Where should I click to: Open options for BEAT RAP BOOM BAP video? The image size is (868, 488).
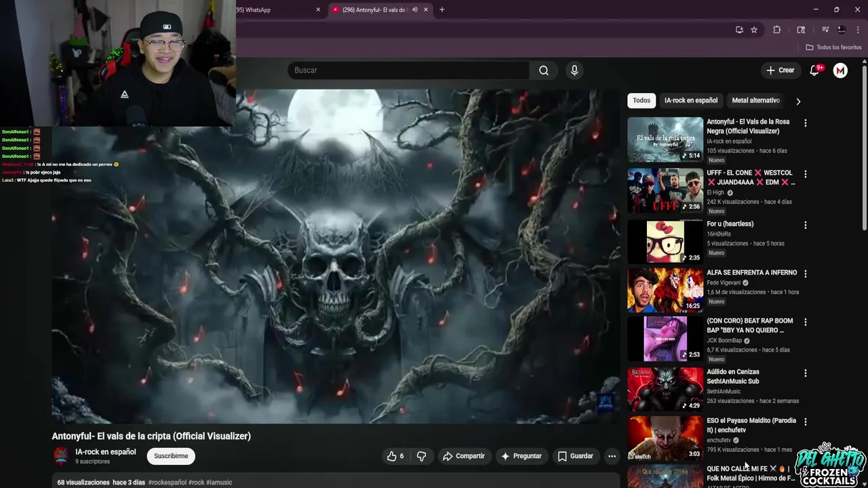point(805,322)
